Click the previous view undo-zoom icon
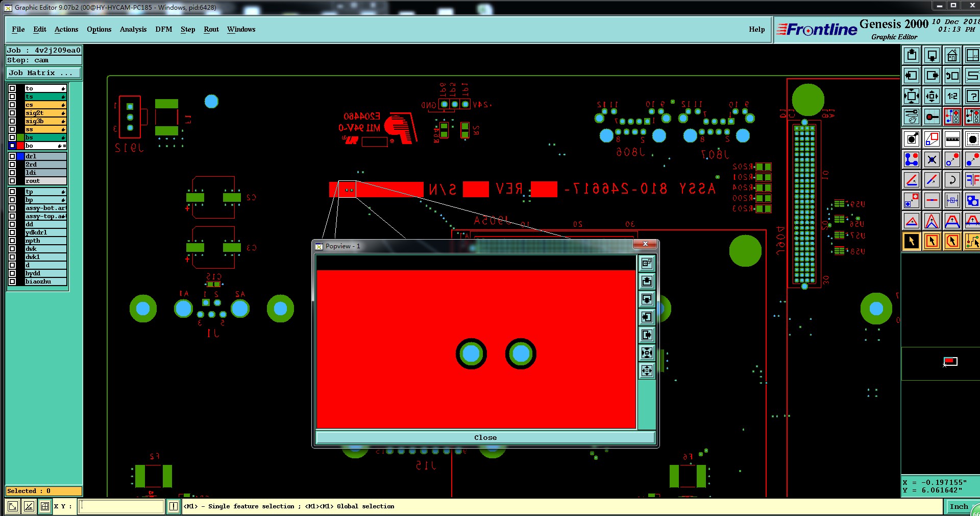This screenshot has width=980, height=516. (952, 76)
